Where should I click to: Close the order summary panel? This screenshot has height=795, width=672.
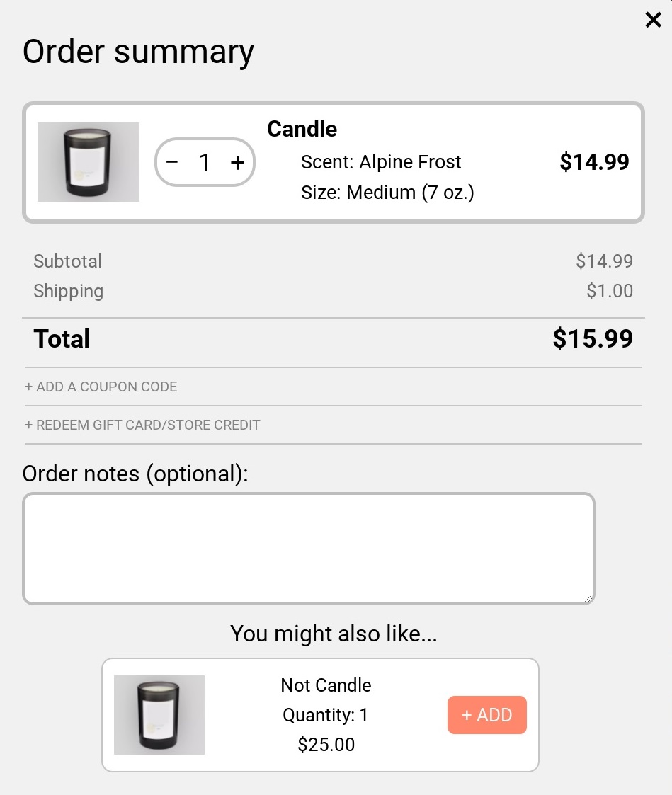point(653,20)
